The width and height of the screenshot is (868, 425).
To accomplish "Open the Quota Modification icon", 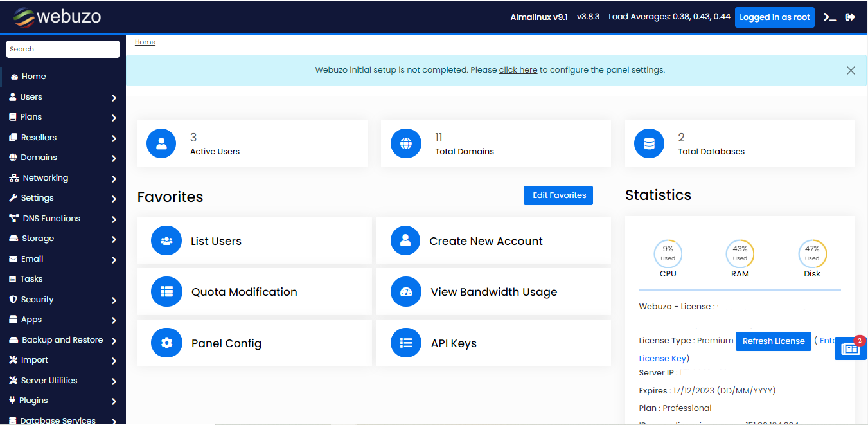I will (x=166, y=291).
